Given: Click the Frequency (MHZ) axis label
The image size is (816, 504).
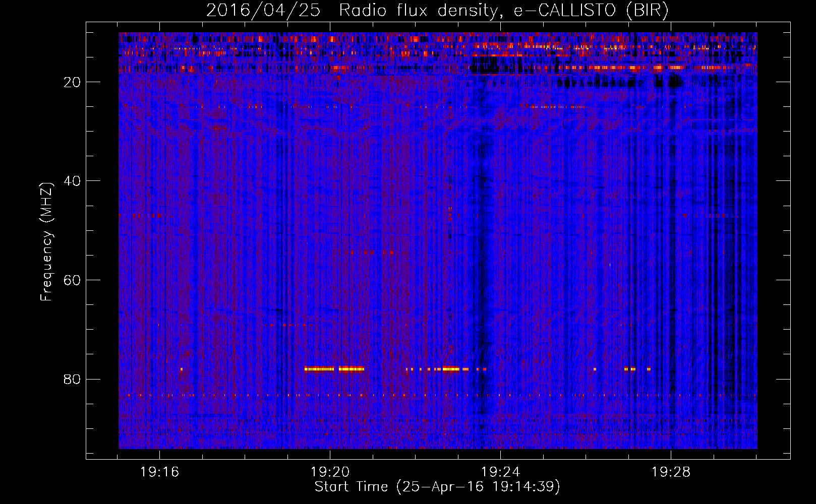Looking at the screenshot, I should (x=46, y=242).
